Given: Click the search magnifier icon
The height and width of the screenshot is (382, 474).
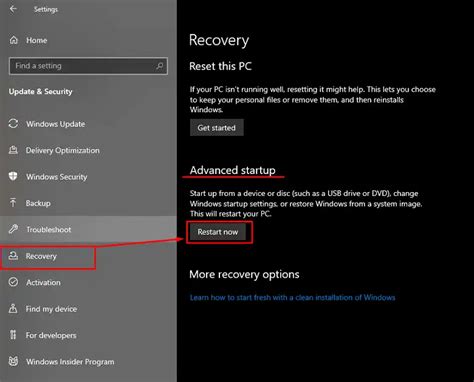Looking at the screenshot, I should 160,66.
